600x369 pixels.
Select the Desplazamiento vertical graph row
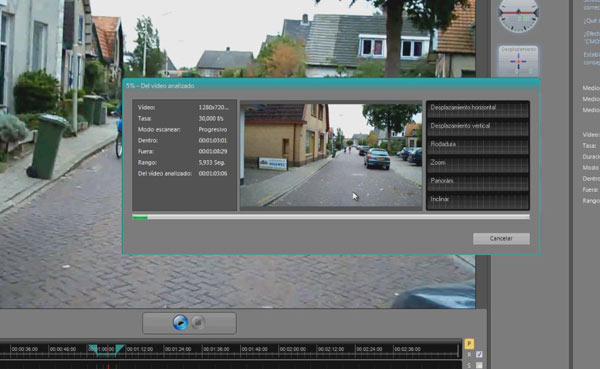478,128
